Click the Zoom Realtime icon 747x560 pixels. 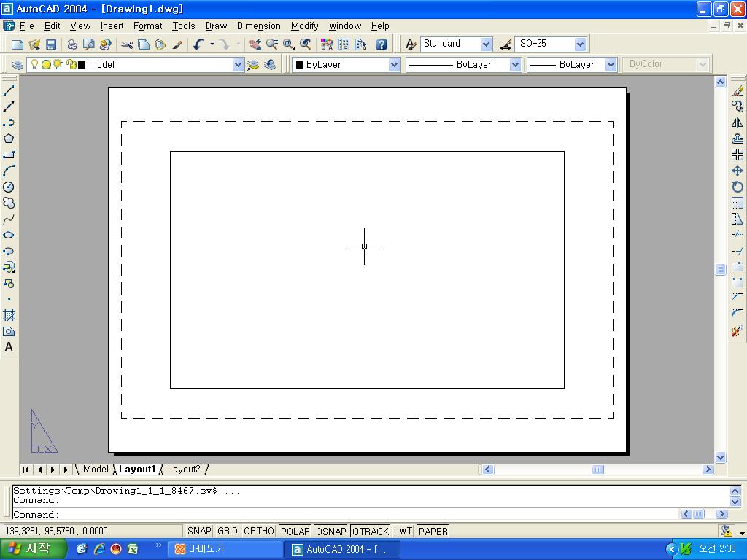tap(272, 44)
